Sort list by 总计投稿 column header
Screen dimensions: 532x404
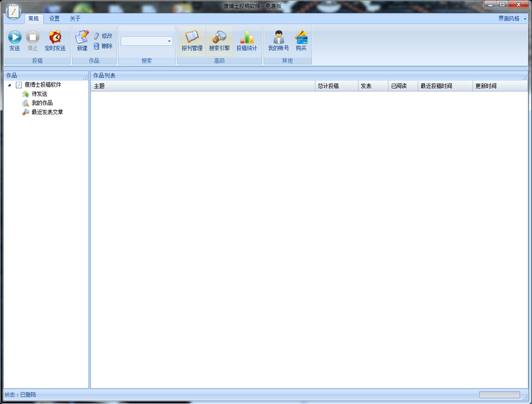tap(336, 86)
